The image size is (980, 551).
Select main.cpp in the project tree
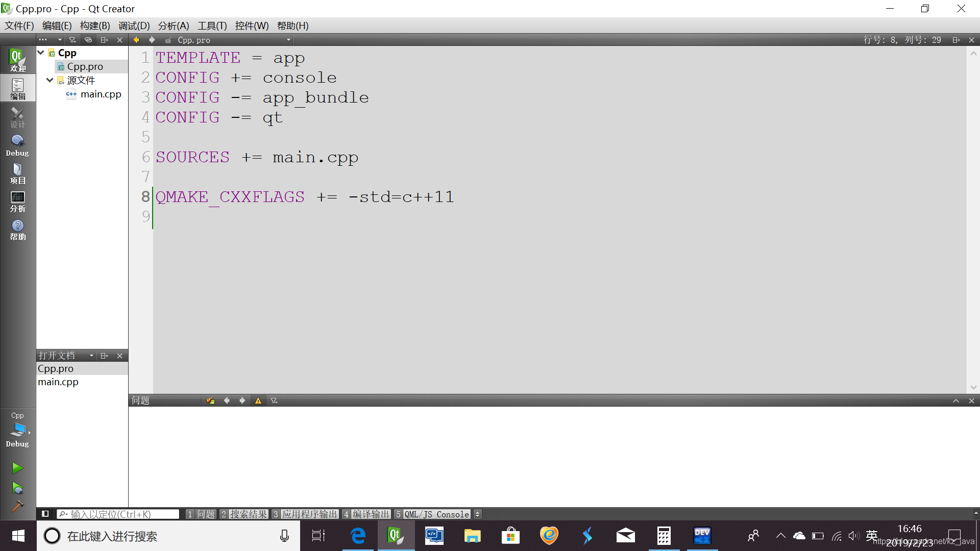tap(101, 94)
